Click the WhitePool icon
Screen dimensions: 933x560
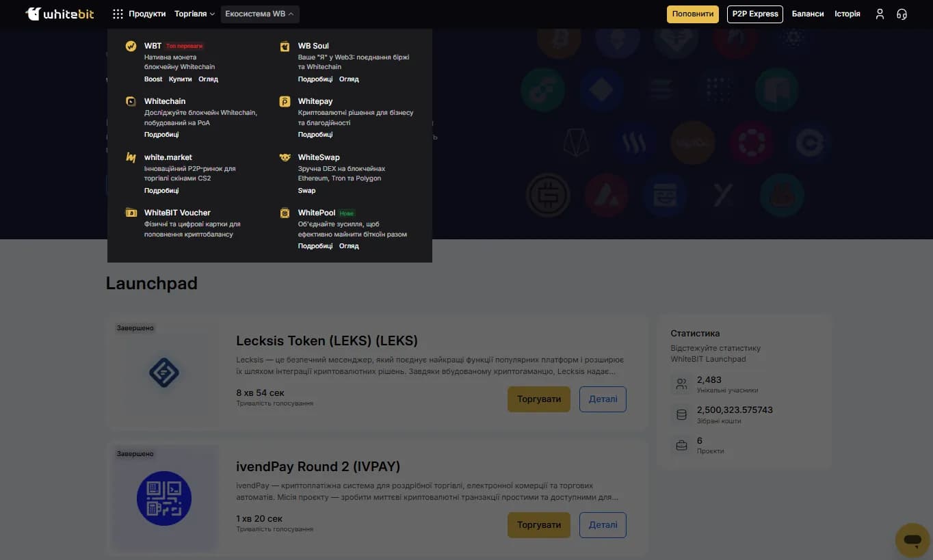(x=285, y=213)
